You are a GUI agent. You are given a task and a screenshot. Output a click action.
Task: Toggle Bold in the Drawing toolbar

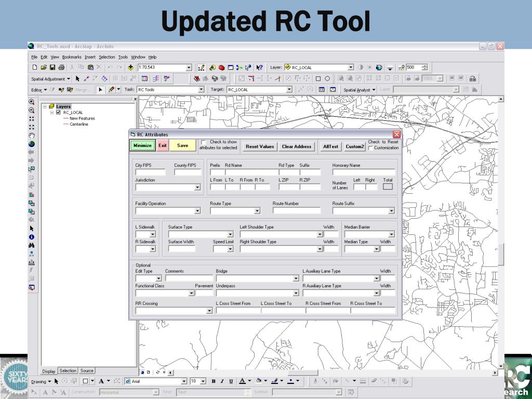point(214,381)
